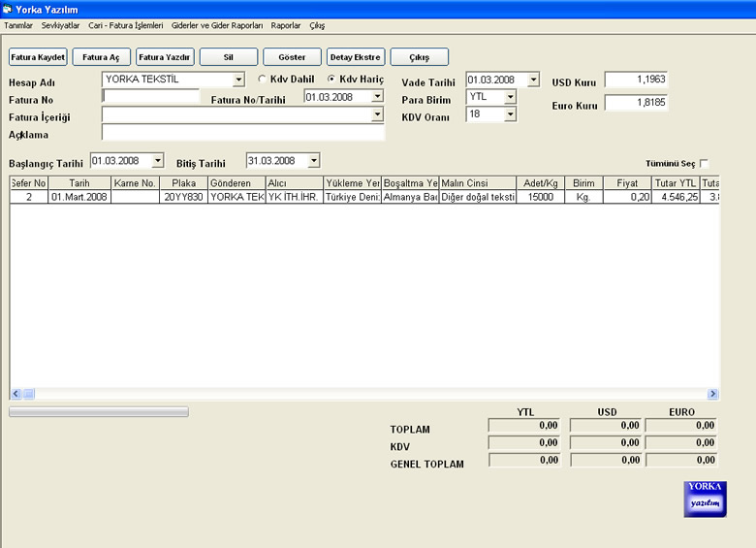Click the TOPLAM YTL total field
756x548 pixels.
(524, 425)
